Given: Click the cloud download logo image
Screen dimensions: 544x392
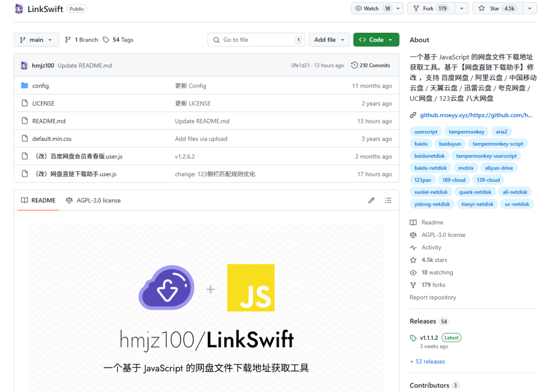Looking at the screenshot, I should pos(167,288).
